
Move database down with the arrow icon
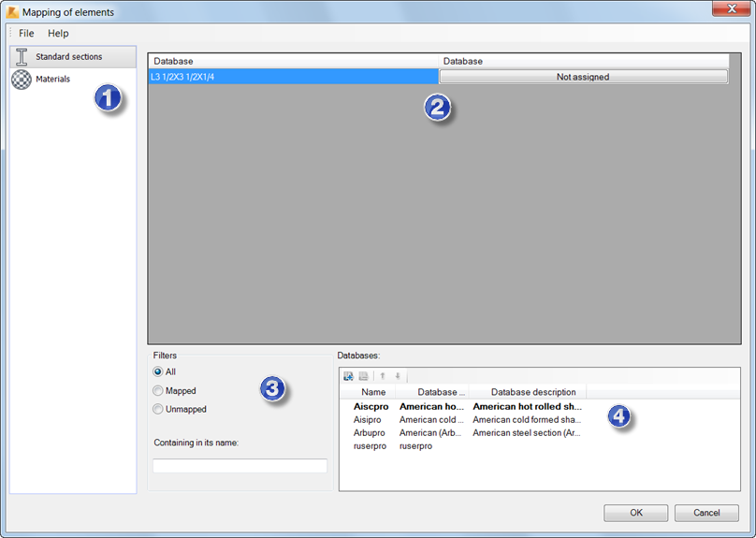[x=398, y=376]
